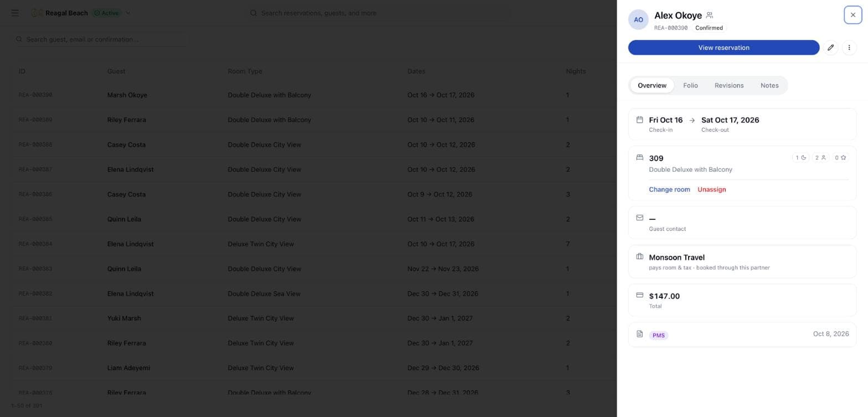This screenshot has width=868, height=417.
Task: Click the Active status badge
Action: pos(106,13)
